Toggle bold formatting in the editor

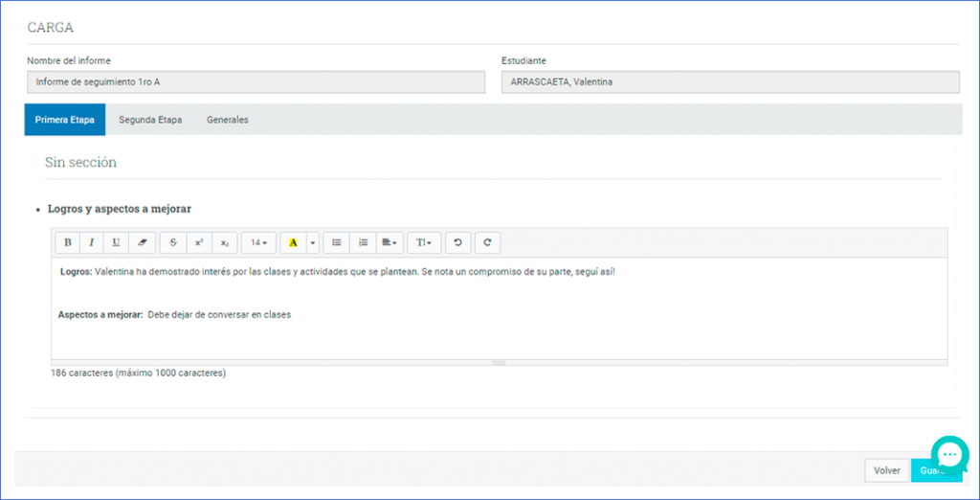pos(67,242)
